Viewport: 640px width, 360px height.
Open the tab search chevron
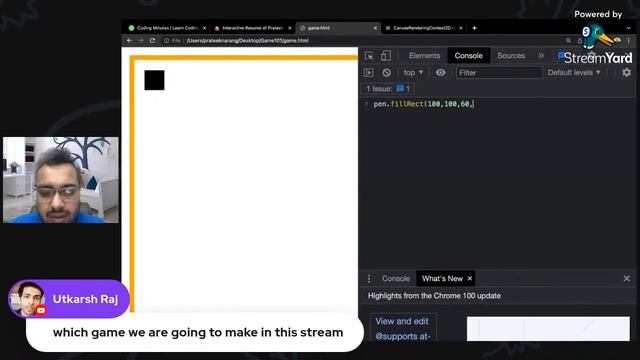[x=629, y=28]
